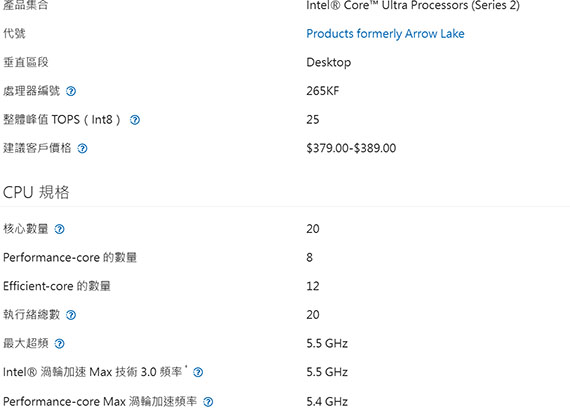Viewport: 570px width, 409px height.
Task: Open the 核心數量 question mark icon
Action: 59,229
